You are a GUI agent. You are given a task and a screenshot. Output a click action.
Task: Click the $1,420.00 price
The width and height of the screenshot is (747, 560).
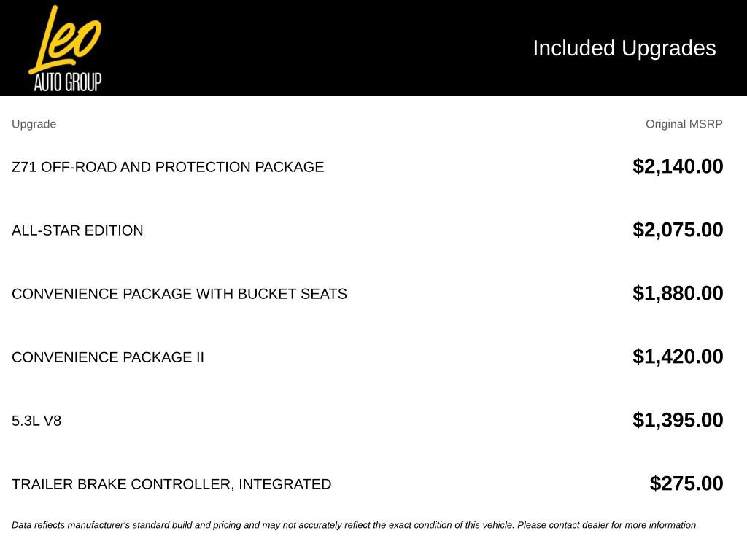click(678, 356)
